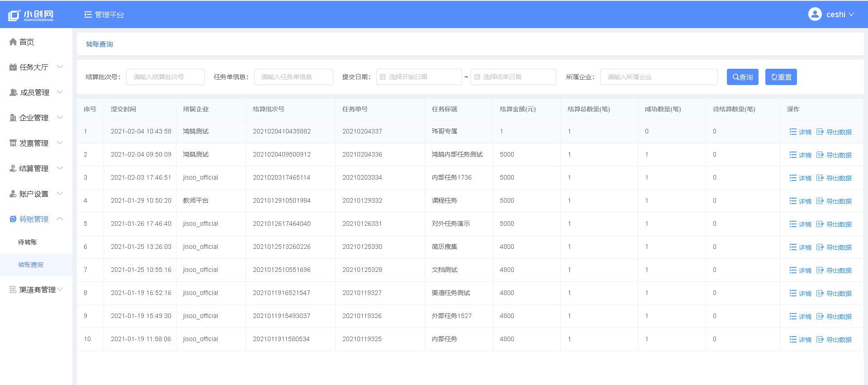This screenshot has width=868, height=385.
Task: Expand the 结算管理 menu chevron
Action: (x=60, y=168)
